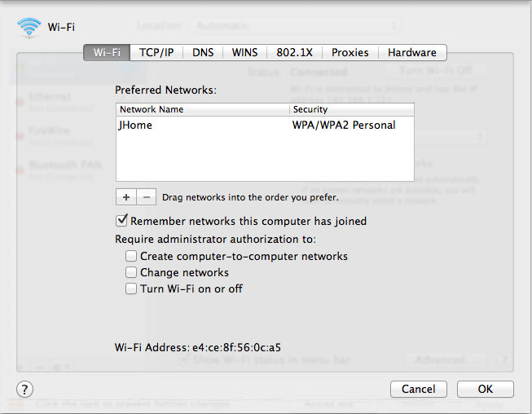Image resolution: width=532 pixels, height=414 pixels.
Task: Click the Drag networks order hint text
Action: (x=250, y=197)
